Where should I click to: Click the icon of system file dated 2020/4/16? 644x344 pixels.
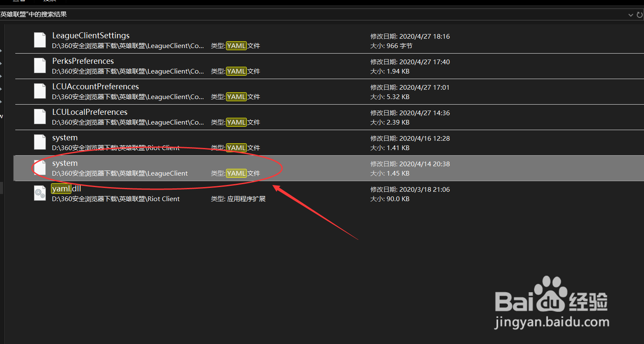40,142
